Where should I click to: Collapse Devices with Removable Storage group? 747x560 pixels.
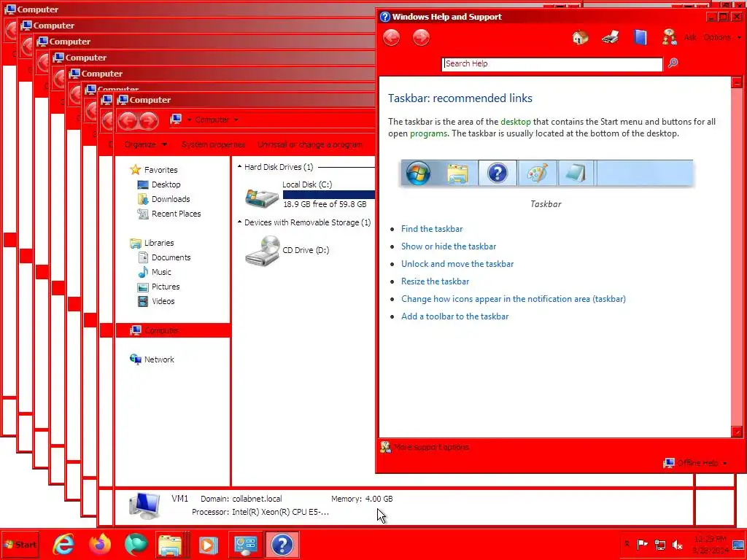point(239,222)
